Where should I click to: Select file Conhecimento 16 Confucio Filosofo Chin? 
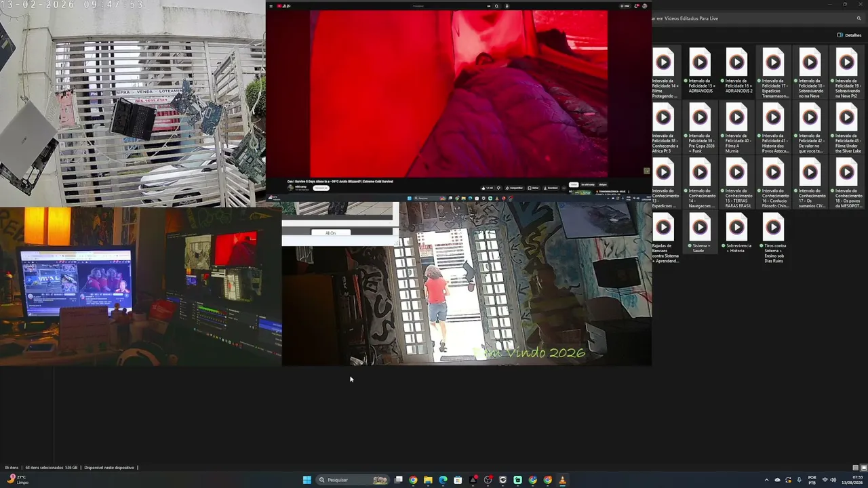click(x=774, y=184)
